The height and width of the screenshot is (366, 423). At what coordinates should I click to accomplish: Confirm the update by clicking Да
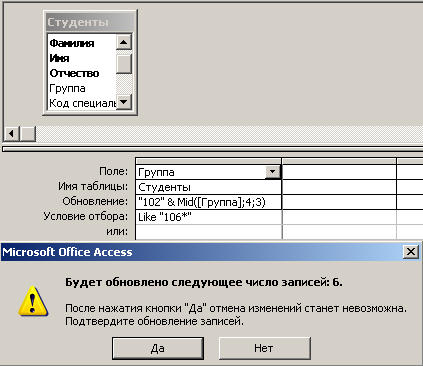[158, 348]
